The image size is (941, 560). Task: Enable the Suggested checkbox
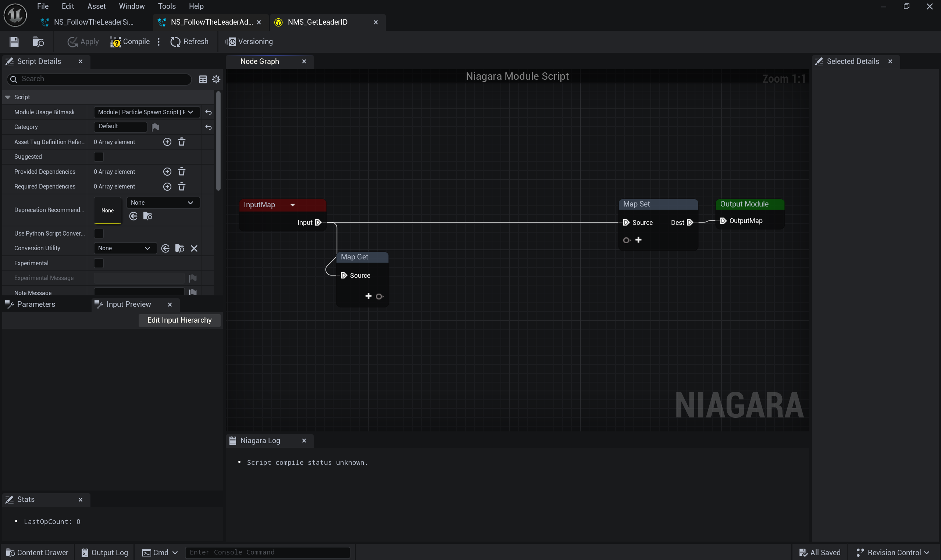[x=99, y=157]
